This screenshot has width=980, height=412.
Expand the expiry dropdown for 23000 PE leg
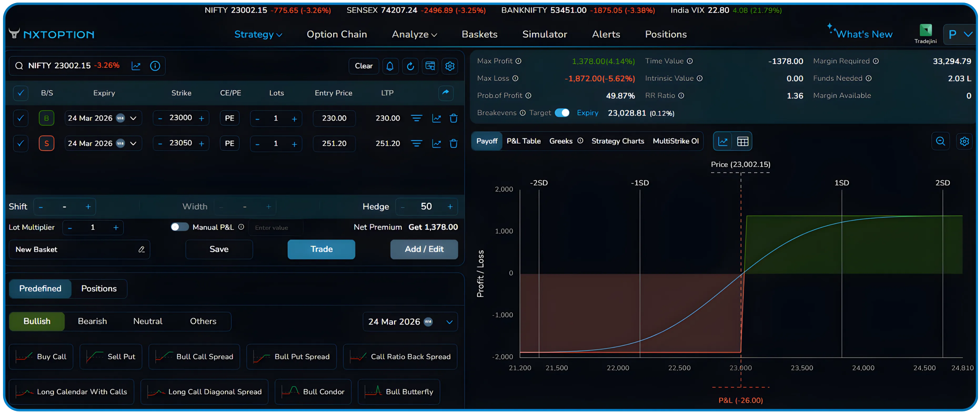134,118
